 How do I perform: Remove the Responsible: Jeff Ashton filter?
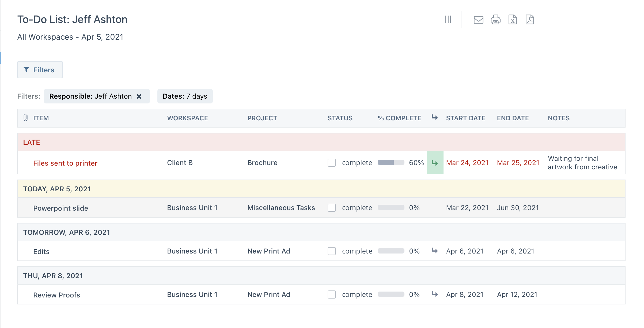(x=139, y=96)
